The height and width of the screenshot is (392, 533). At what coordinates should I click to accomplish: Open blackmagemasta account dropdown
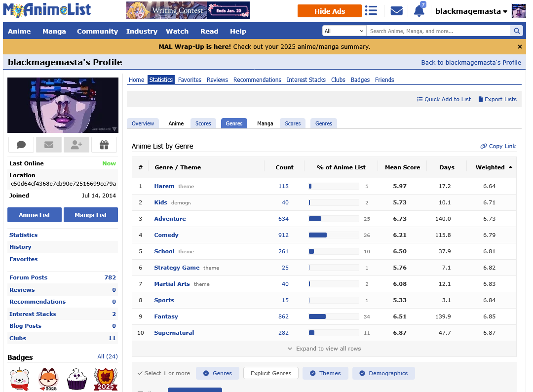click(x=471, y=11)
